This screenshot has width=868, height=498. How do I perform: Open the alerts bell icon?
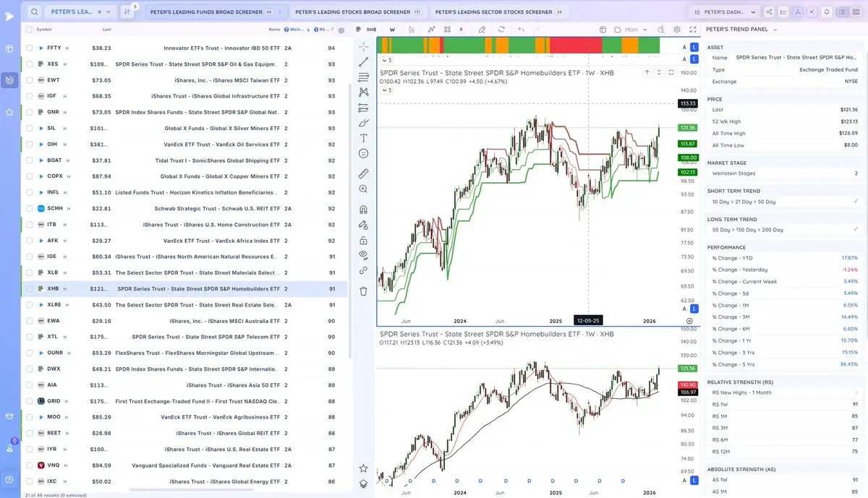826,12
